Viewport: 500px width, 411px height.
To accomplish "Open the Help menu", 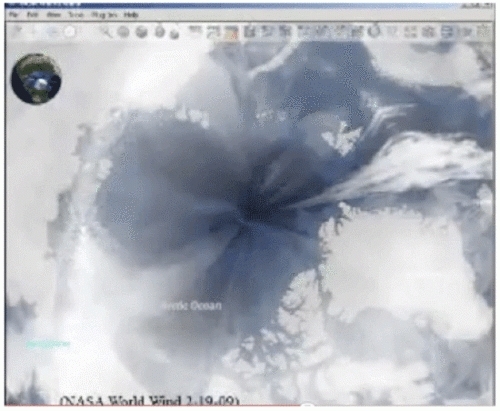I will 131,15.
